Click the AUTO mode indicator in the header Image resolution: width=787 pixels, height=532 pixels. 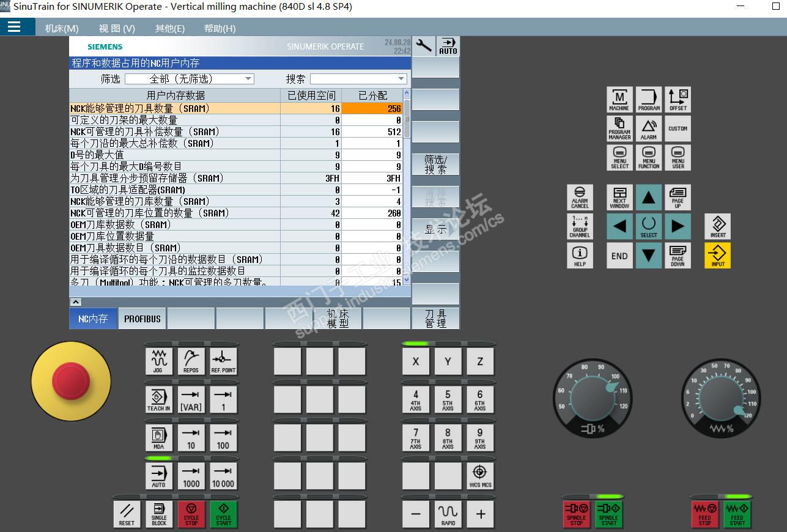point(448,45)
